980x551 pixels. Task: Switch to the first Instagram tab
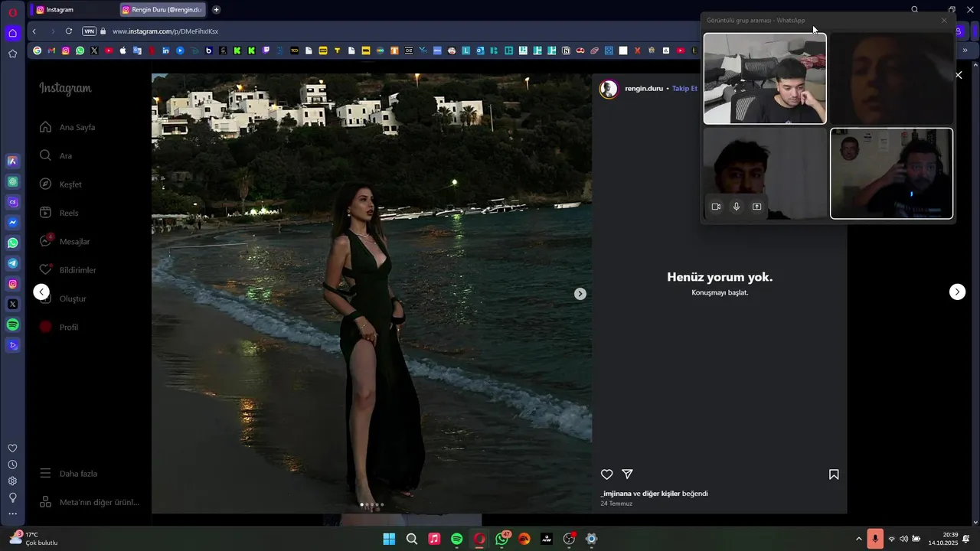coord(73,10)
